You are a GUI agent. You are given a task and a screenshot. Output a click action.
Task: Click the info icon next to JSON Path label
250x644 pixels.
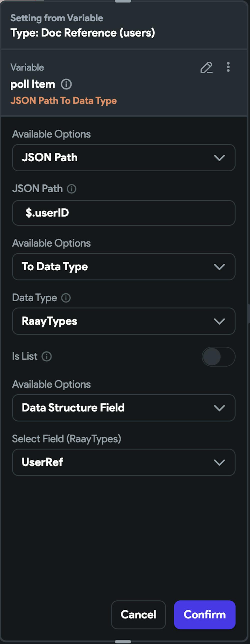[72, 189]
